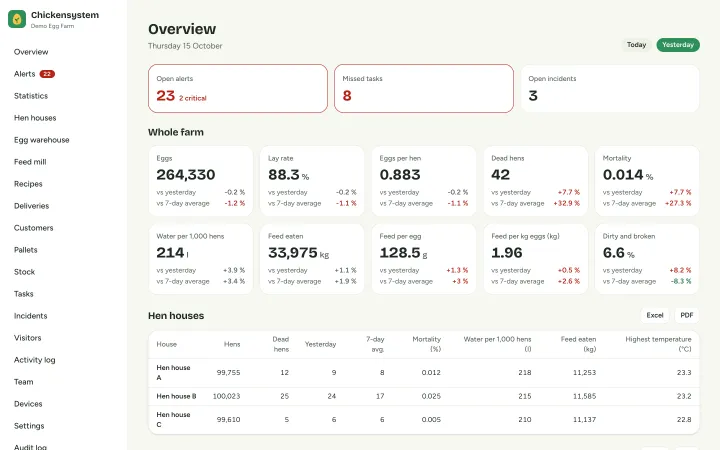Click feed eaten value 11,585

[x=585, y=396]
